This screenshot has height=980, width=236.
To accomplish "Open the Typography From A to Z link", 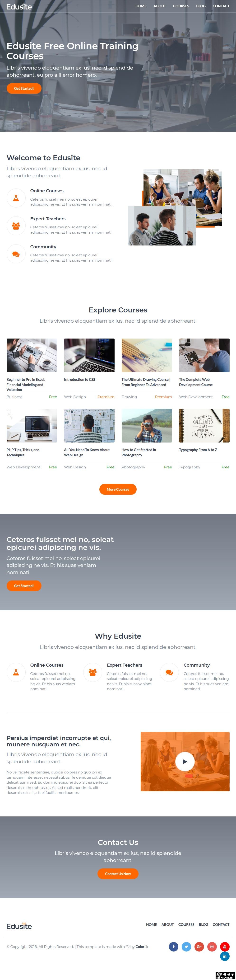I will tap(198, 450).
